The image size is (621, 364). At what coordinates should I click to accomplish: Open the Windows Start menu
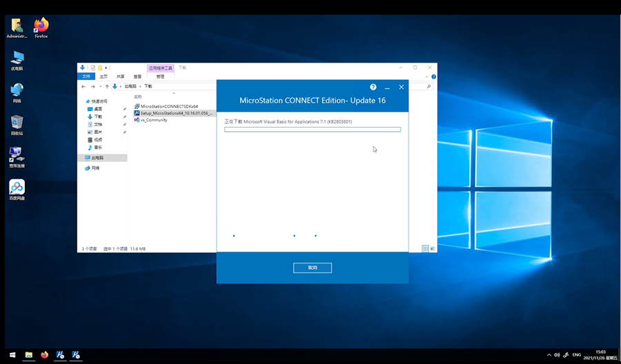coord(12,355)
